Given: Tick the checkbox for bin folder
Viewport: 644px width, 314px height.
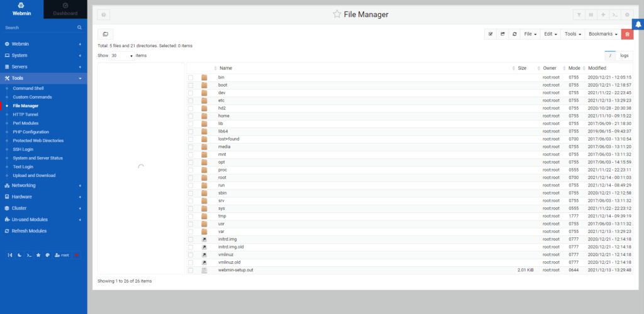Looking at the screenshot, I should 191,77.
